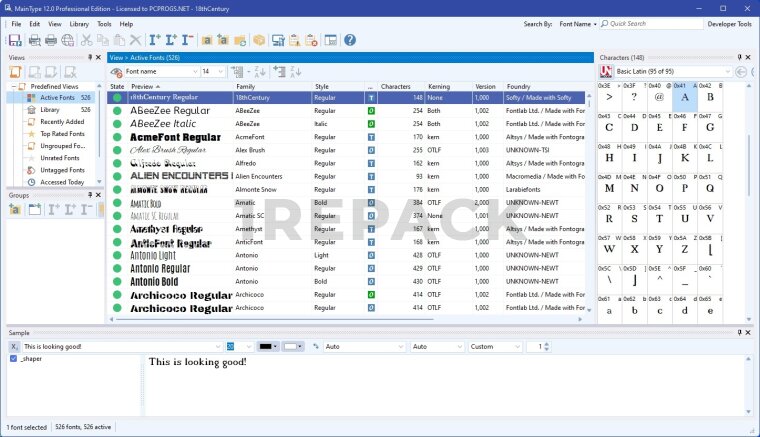Click the blue Help question mark icon
Screen dimensions: 760x437
tap(349, 40)
